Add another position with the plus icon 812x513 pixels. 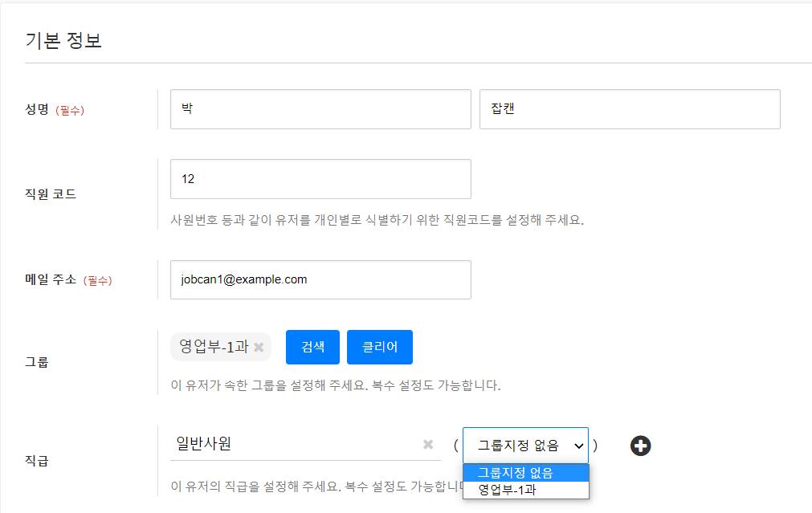click(640, 446)
